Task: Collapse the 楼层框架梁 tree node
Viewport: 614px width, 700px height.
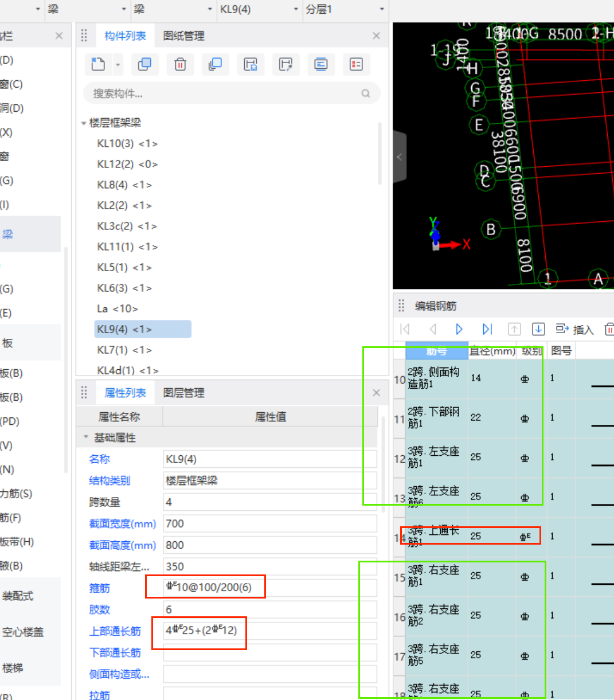Action: click(x=84, y=123)
